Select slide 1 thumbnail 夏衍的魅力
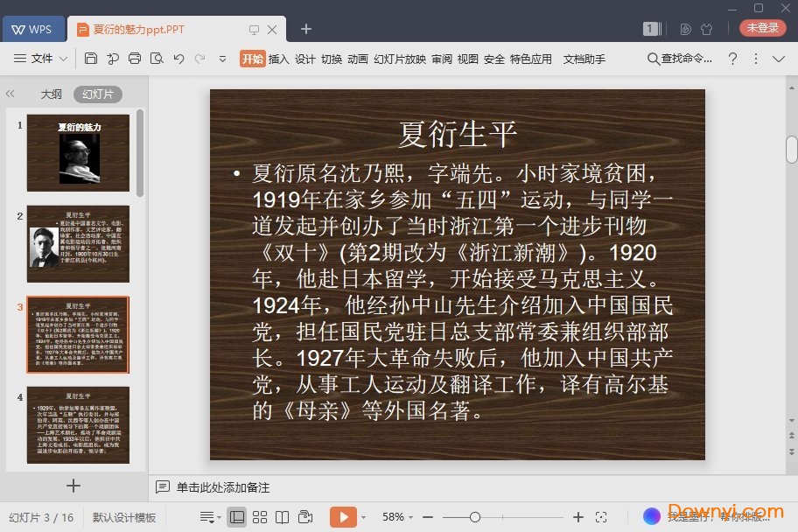The height and width of the screenshot is (532, 798). click(79, 153)
